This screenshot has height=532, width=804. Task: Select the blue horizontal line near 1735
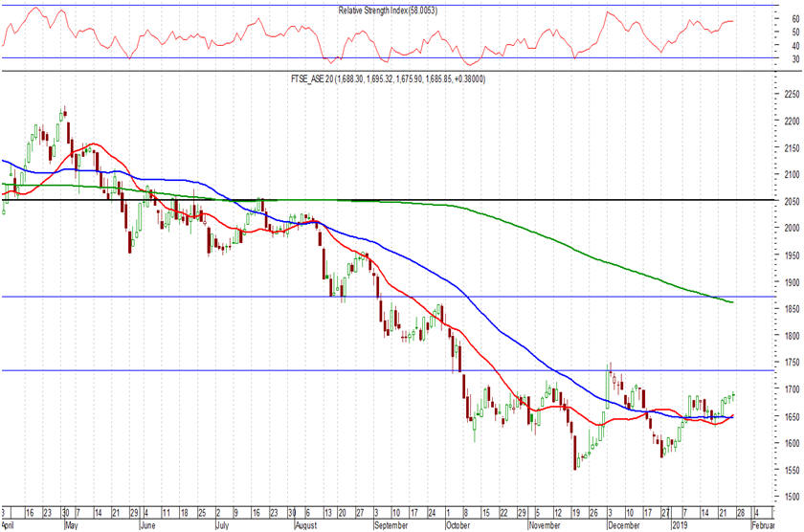(389, 370)
